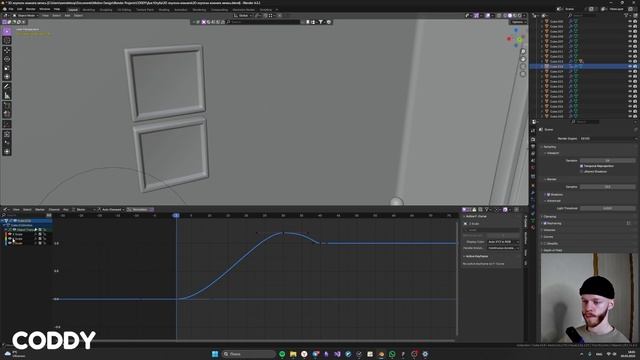Open the outliner filter popover
The width and height of the screenshot is (640, 360).
tap(627, 16)
